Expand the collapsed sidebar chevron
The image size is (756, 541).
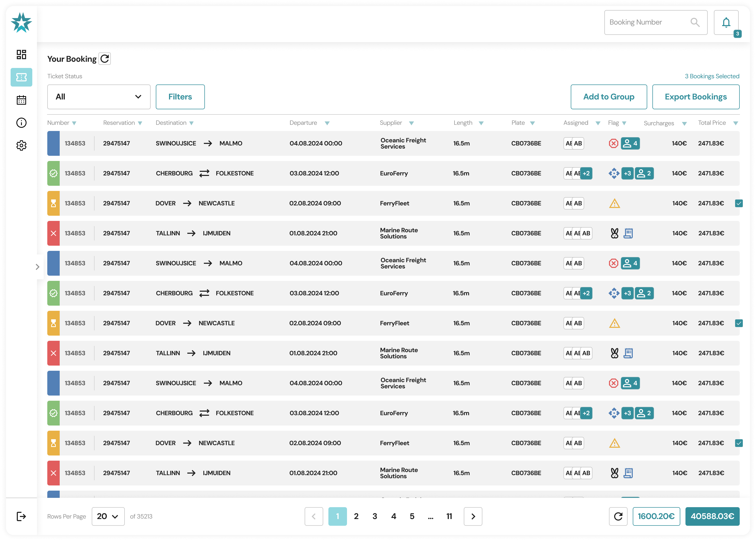(37, 267)
